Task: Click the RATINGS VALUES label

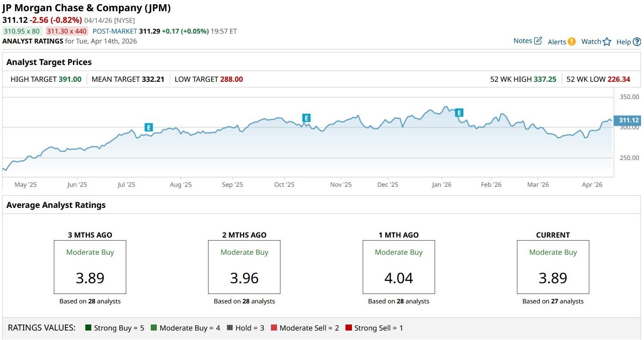Action: click(x=42, y=328)
